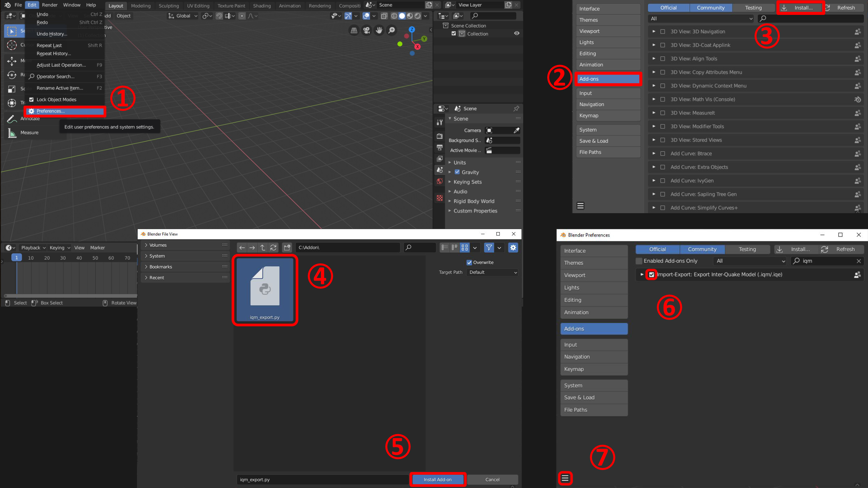Select the Measure tool
Viewport: 868px width, 488px height.
[29, 133]
